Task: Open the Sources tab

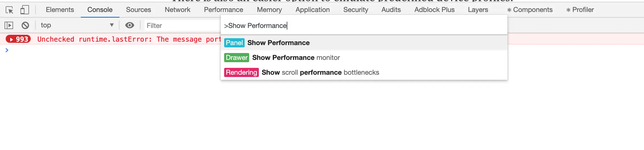Action: click(x=138, y=10)
